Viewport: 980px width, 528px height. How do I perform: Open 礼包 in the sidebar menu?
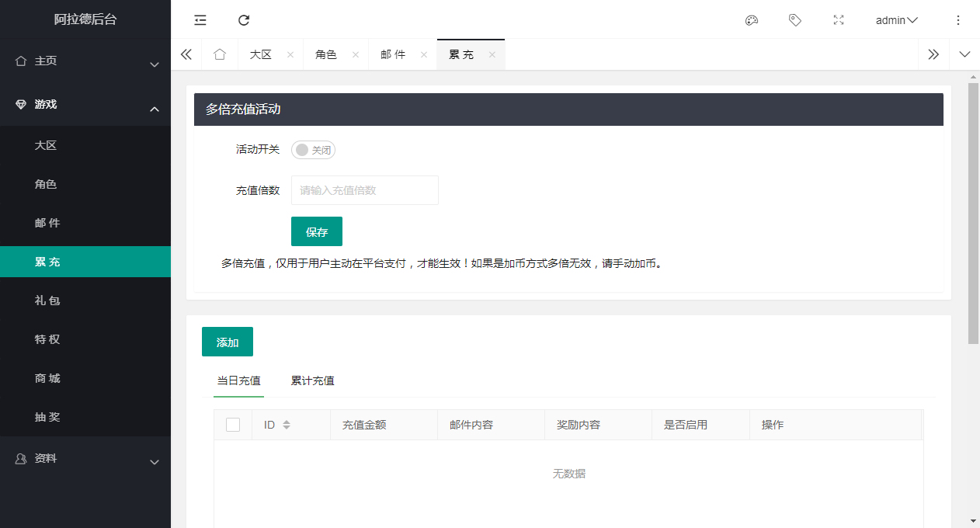(47, 300)
